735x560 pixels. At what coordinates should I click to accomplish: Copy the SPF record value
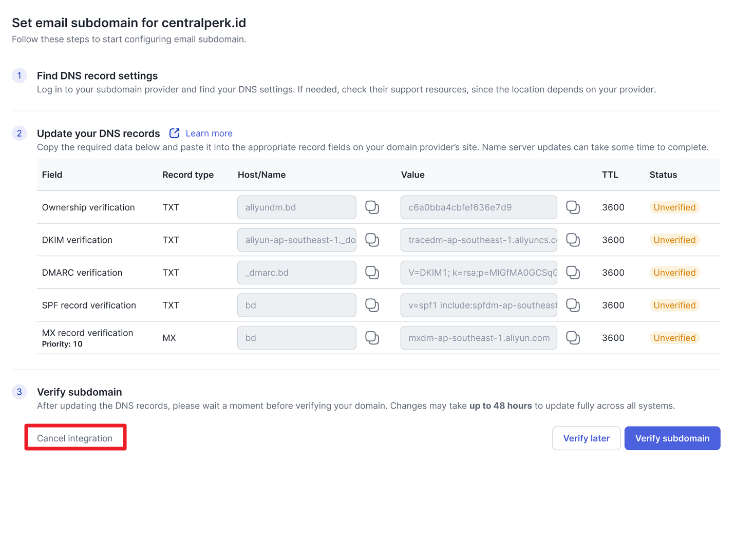click(x=573, y=305)
